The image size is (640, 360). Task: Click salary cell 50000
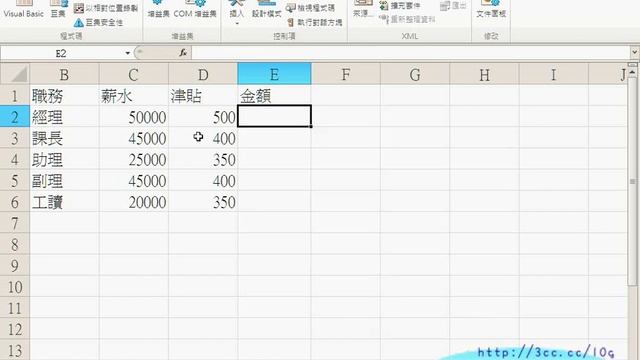coord(133,117)
